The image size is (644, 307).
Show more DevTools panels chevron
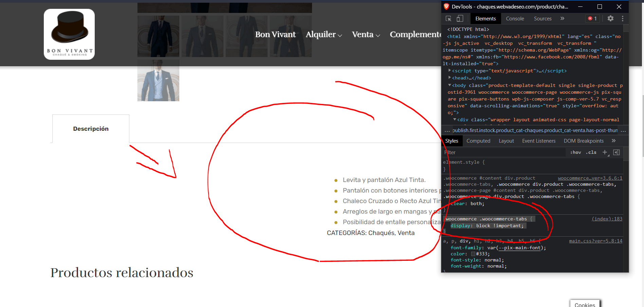pyautogui.click(x=563, y=19)
